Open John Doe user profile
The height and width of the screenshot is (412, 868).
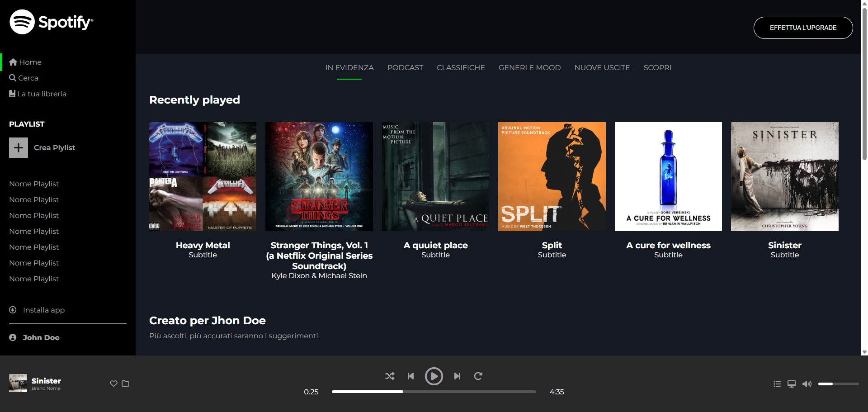[34, 337]
